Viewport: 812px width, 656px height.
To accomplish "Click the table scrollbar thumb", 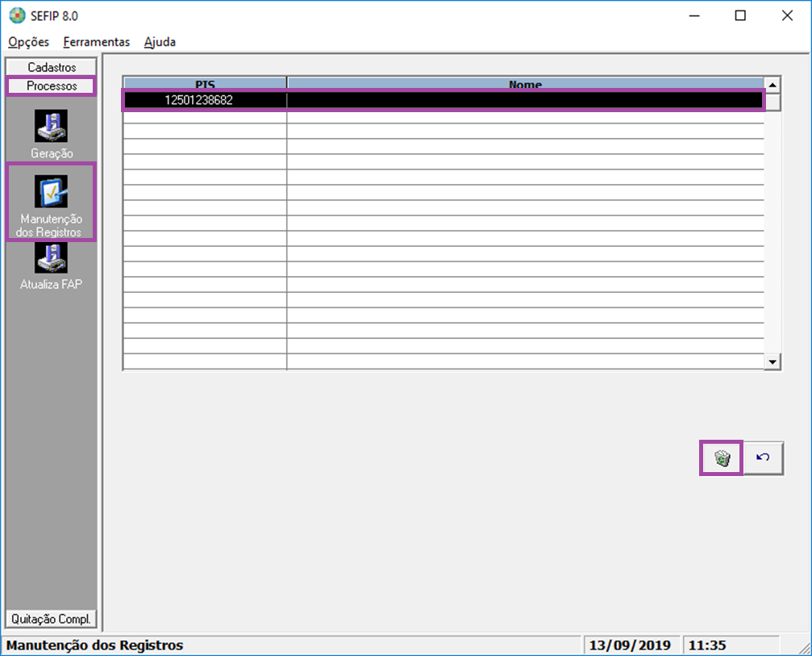I will (x=772, y=102).
